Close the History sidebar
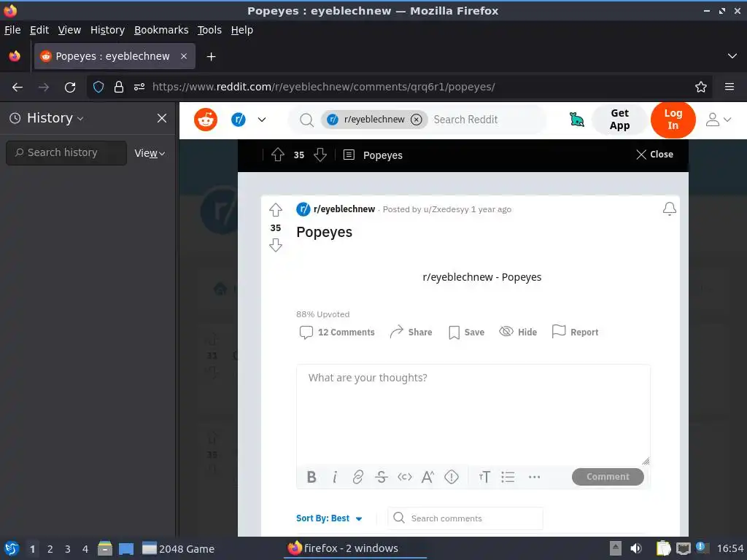 click(162, 118)
